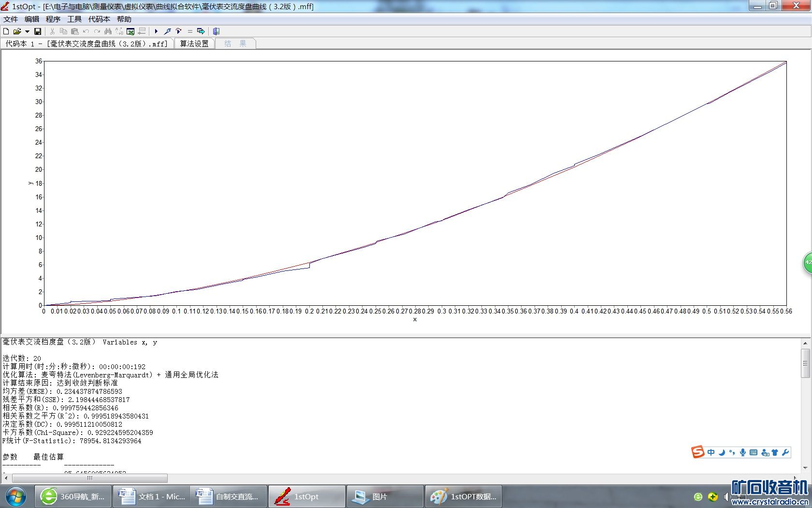Click the 相关系数(R) result line
The image size is (812, 508).
(60, 408)
